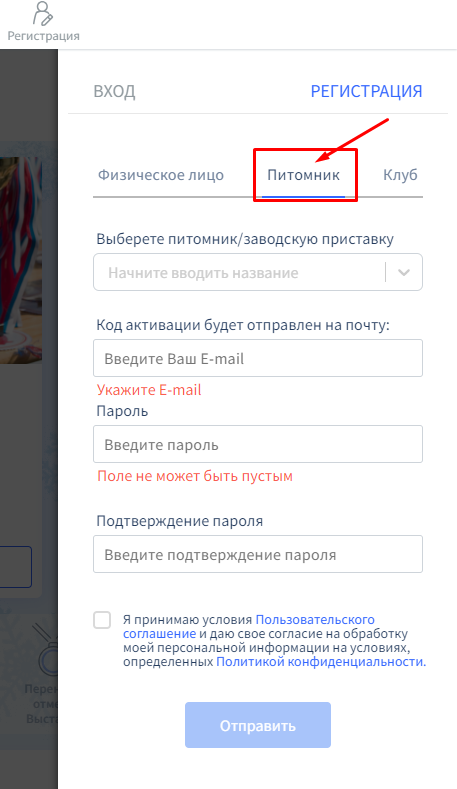Select the РЕГИСТРАЦИЯ tab
The image size is (457, 789).
(x=366, y=92)
